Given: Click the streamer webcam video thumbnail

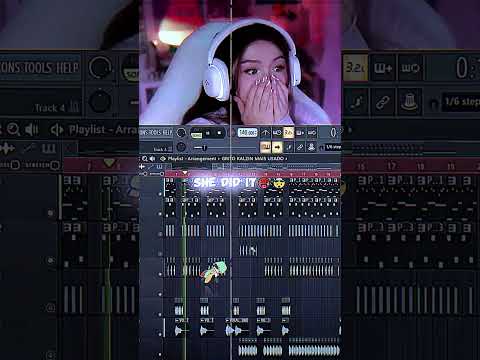Looking at the screenshot, I should coord(240,62).
